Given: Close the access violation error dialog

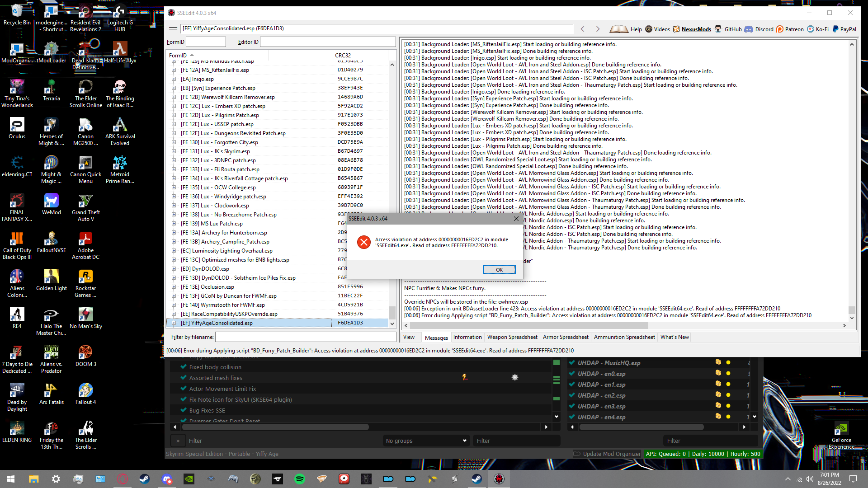Looking at the screenshot, I should point(516,219).
